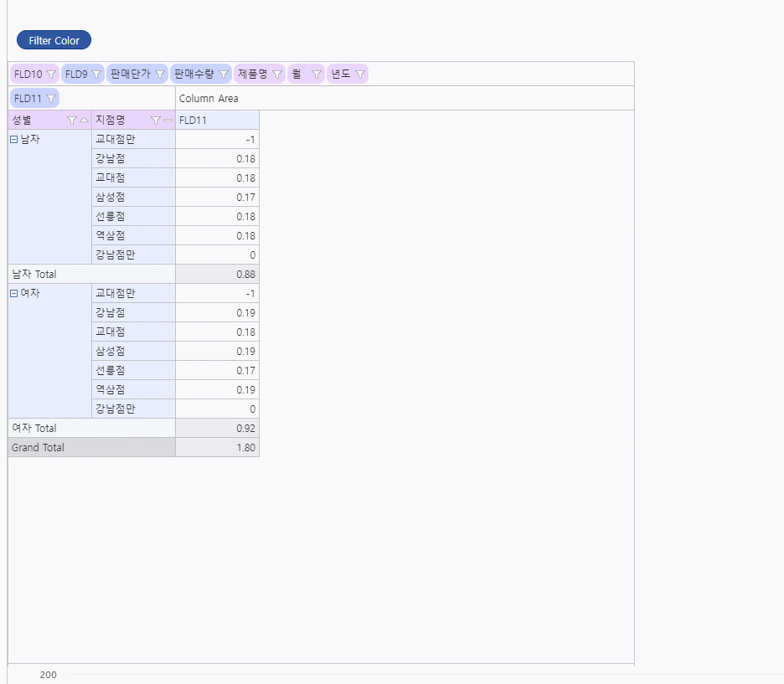Select the FLD9 field chip
Image resolution: width=784 pixels, height=684 pixels.
83,74
